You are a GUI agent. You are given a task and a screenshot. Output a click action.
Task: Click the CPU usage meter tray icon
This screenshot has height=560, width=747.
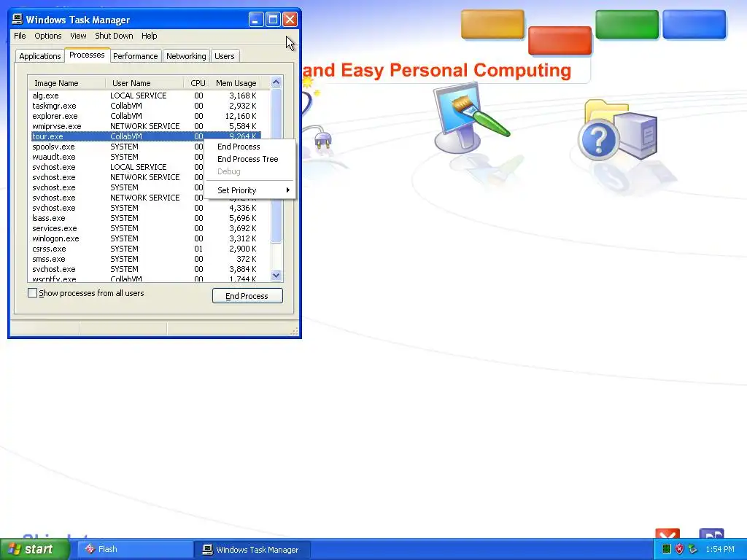pyautogui.click(x=667, y=549)
